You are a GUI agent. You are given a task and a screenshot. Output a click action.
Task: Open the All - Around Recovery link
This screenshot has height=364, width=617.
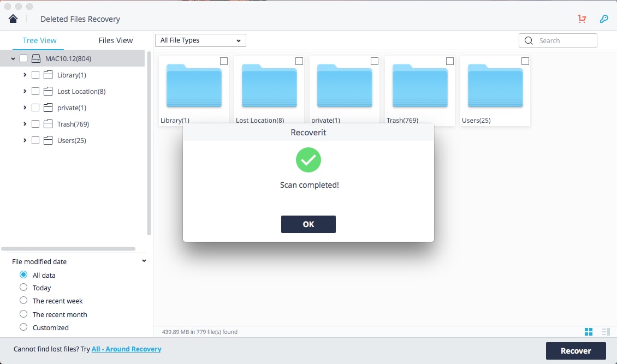[x=126, y=349]
